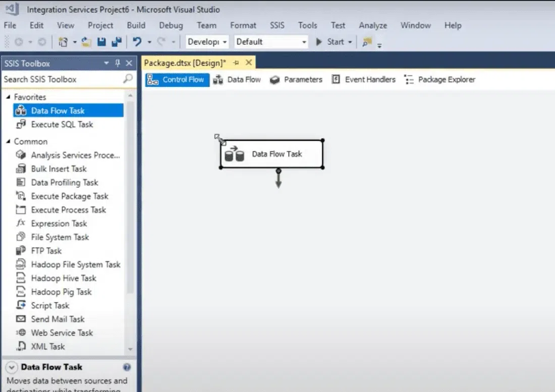Open the Tools menu
This screenshot has height=392, width=555.
307,25
